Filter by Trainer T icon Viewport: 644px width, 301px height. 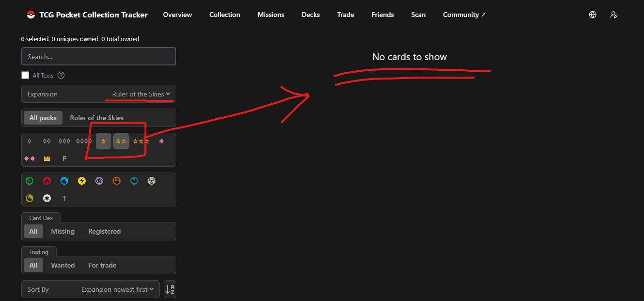(x=64, y=198)
